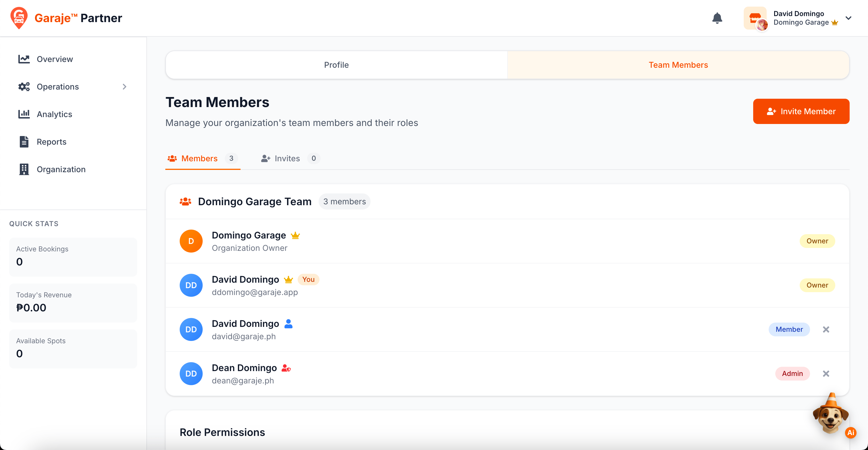Click crown icon beside David Domingo owner
The height and width of the screenshot is (450, 868).
point(288,279)
